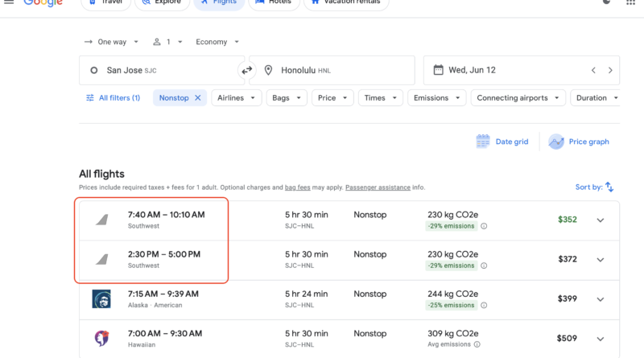Expand details of the $372 Southwest flight

tap(600, 260)
